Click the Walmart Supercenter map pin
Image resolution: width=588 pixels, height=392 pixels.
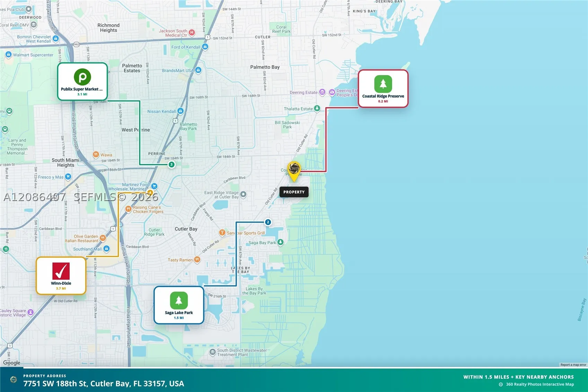(9, 55)
